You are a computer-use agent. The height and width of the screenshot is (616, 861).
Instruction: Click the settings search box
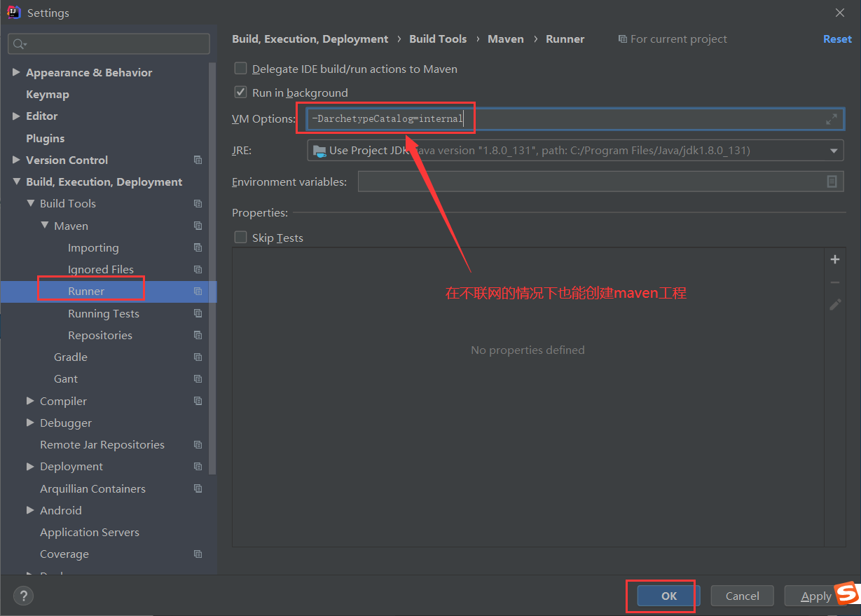[x=109, y=43]
